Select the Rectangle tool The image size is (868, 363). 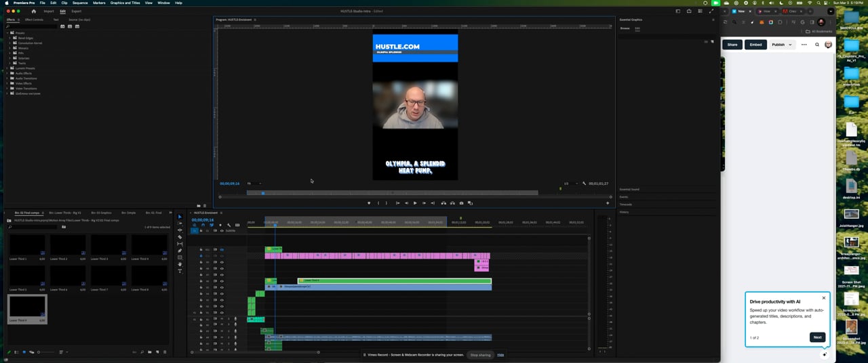pos(180,257)
